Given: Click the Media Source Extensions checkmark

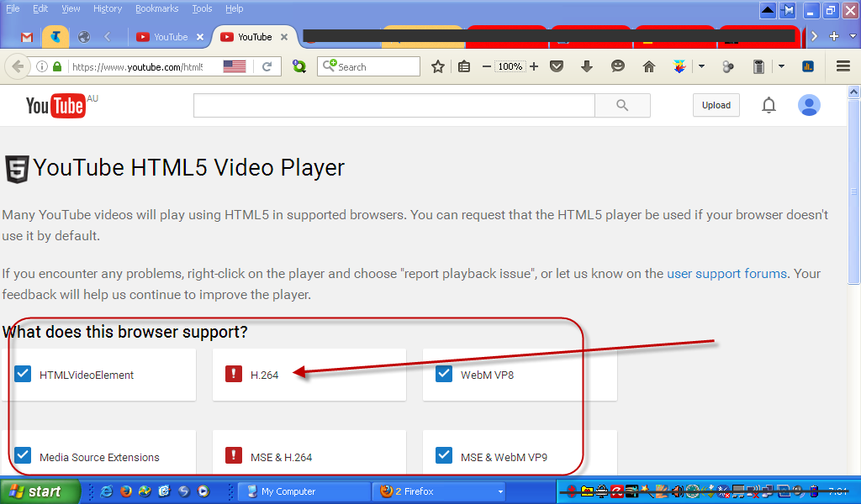Looking at the screenshot, I should [23, 456].
